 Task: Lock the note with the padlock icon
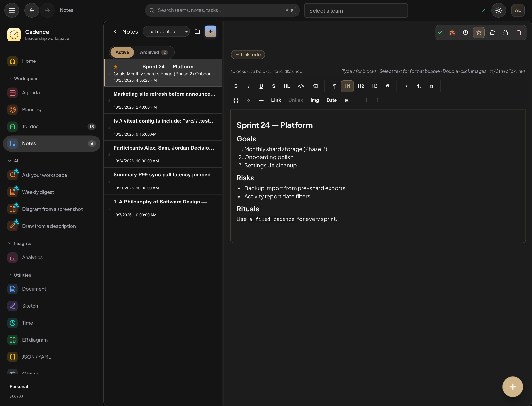click(x=505, y=32)
